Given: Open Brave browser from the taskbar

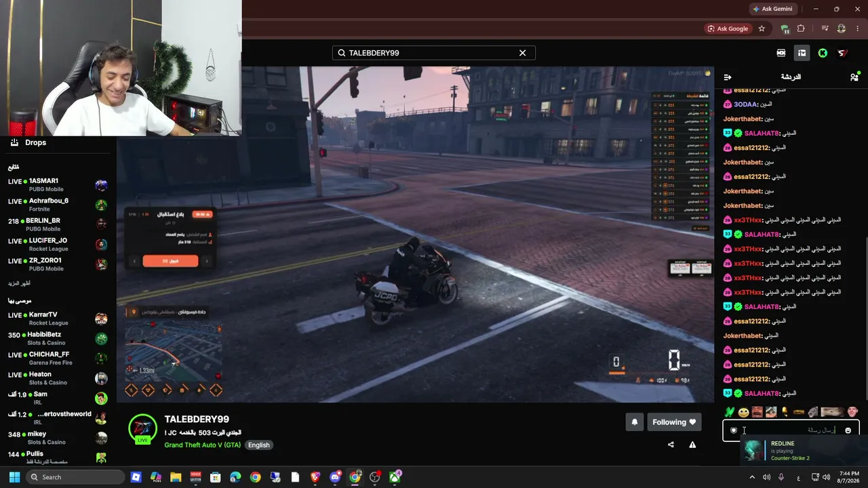Looking at the screenshot, I should click(x=315, y=477).
